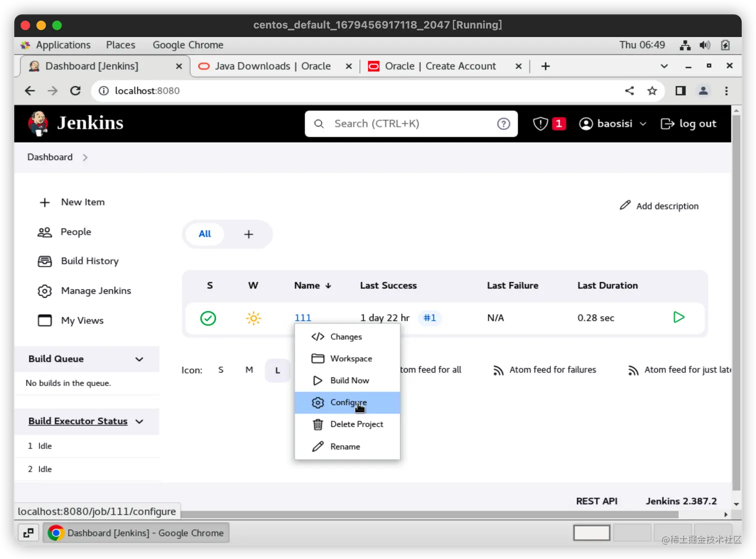
Task: Open a new Chrome tab with the plus button
Action: click(x=545, y=66)
